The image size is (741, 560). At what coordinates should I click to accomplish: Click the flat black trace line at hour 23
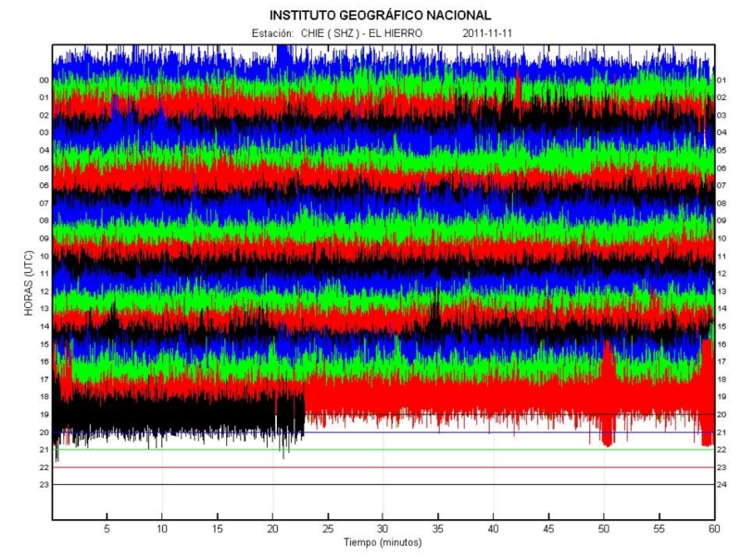coord(383,484)
